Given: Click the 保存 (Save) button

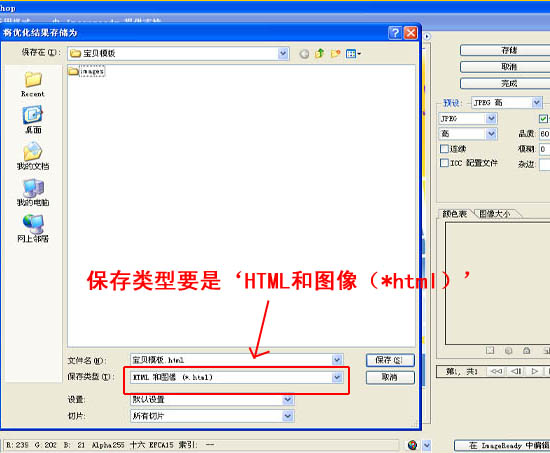Looking at the screenshot, I should click(x=390, y=360).
